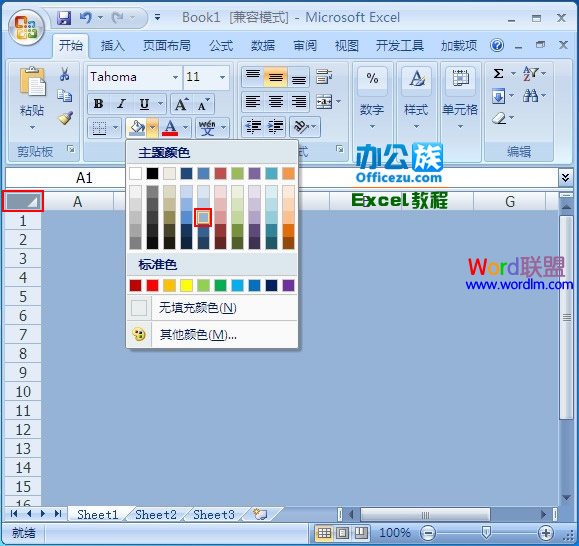The height and width of the screenshot is (546, 579).
Task: Open the 剪贴板 clipboard dialog launcher
Action: 70,149
